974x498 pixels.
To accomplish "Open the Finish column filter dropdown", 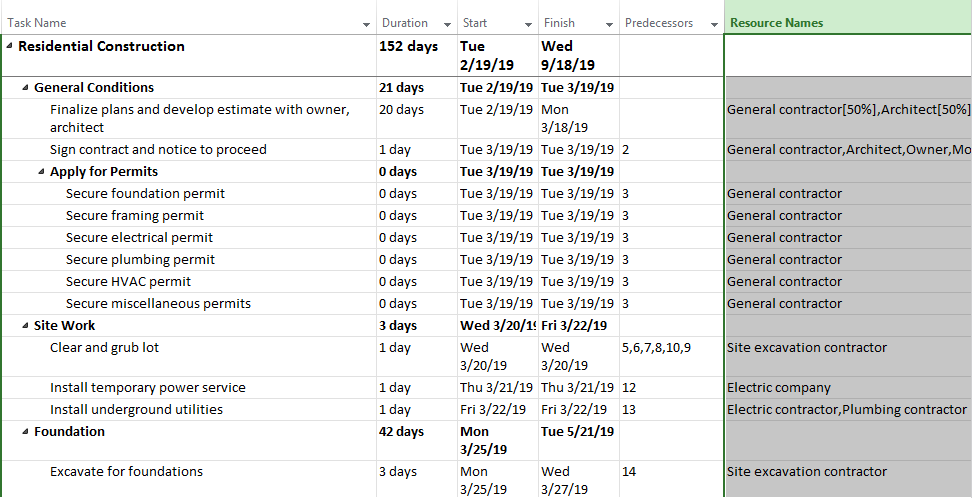I will coord(609,23).
